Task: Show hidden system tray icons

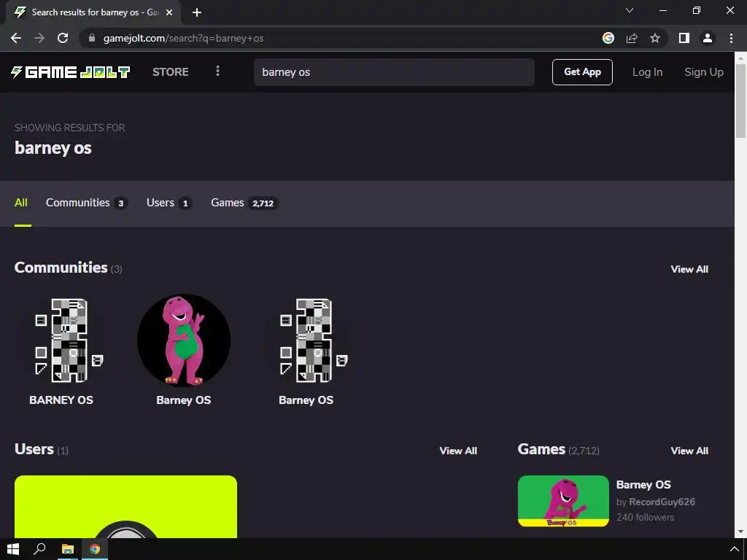Action: click(x=734, y=549)
